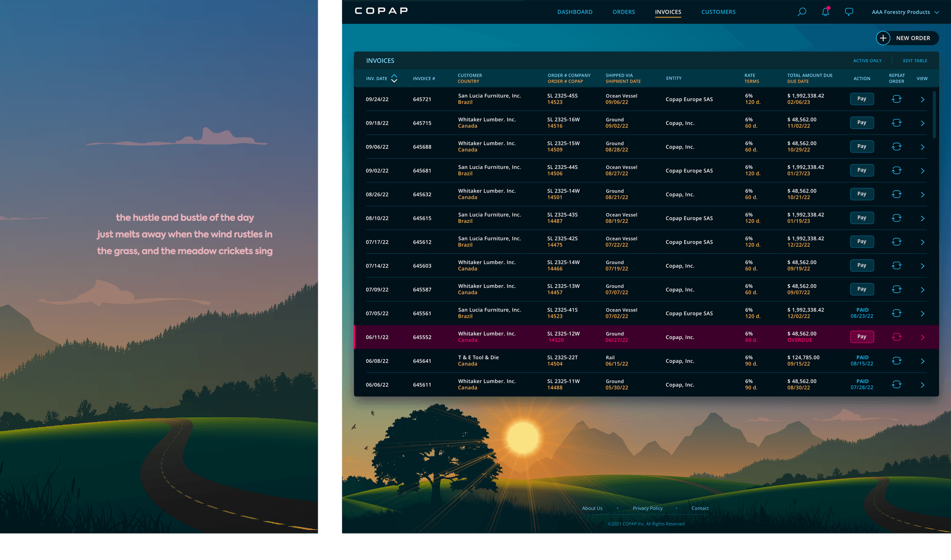
Task: Switch to the Customers tab
Action: coord(718,12)
